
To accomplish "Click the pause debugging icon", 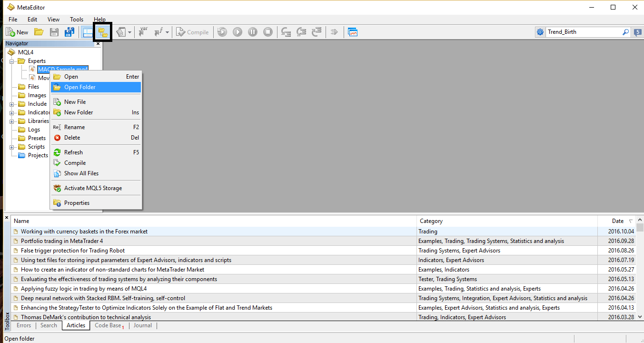I will click(253, 32).
